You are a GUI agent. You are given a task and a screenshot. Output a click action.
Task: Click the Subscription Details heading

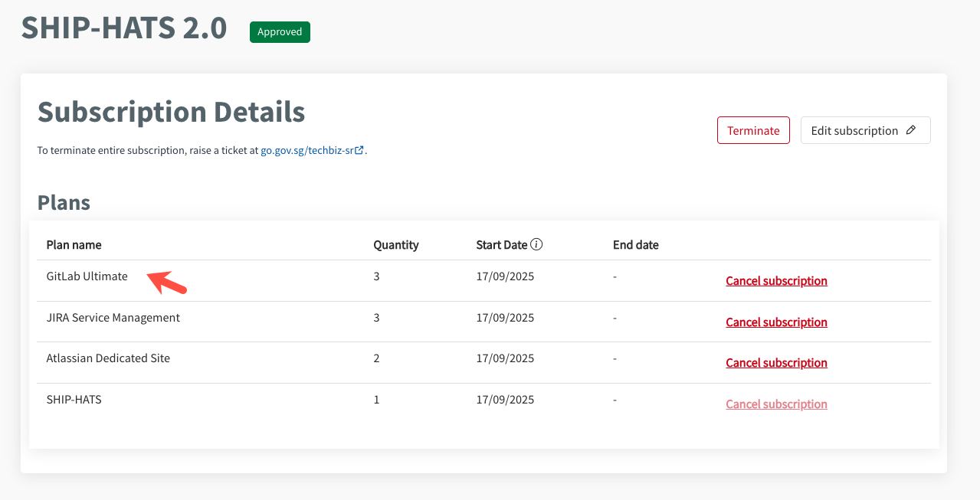tap(171, 113)
